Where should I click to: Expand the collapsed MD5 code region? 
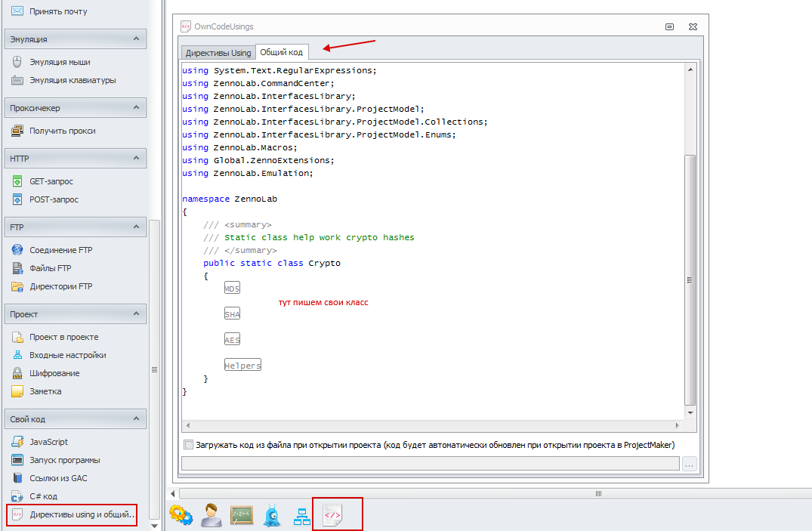[232, 289]
